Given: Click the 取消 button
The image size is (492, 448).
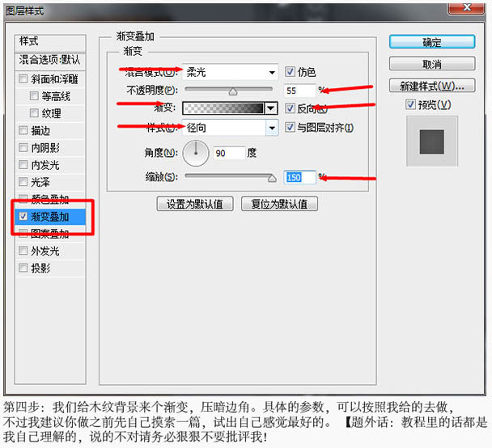Looking at the screenshot, I should pos(432,64).
